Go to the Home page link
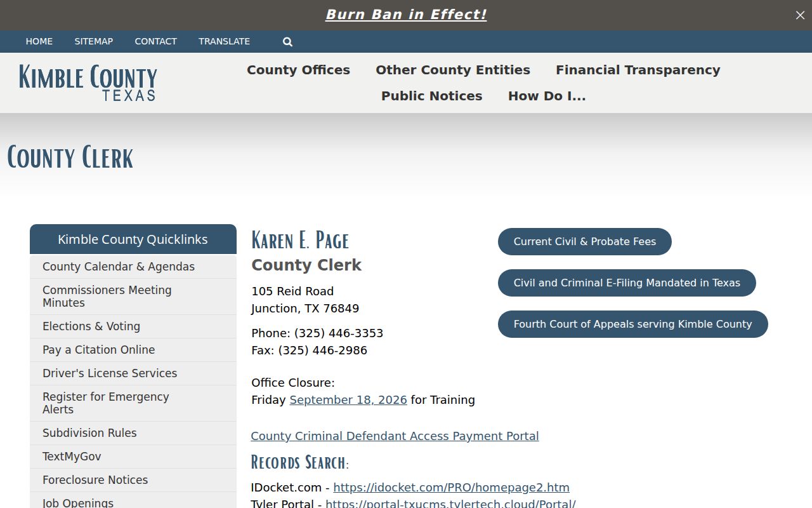This screenshot has height=508, width=812. tap(39, 41)
